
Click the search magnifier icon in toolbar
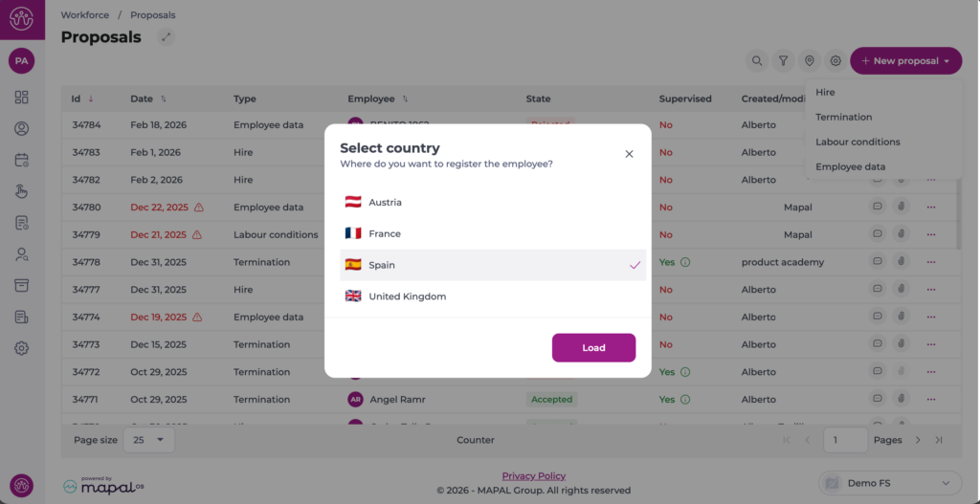pyautogui.click(x=757, y=61)
